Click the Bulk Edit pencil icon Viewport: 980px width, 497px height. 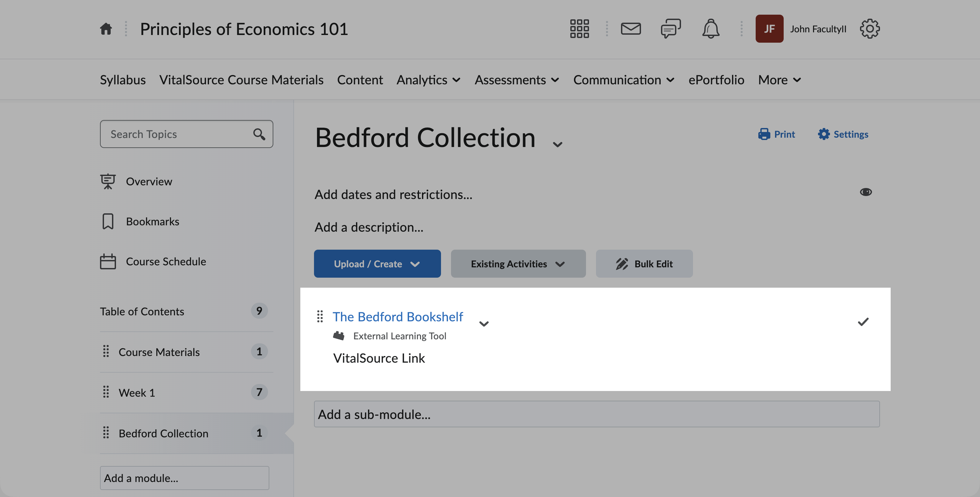622,264
